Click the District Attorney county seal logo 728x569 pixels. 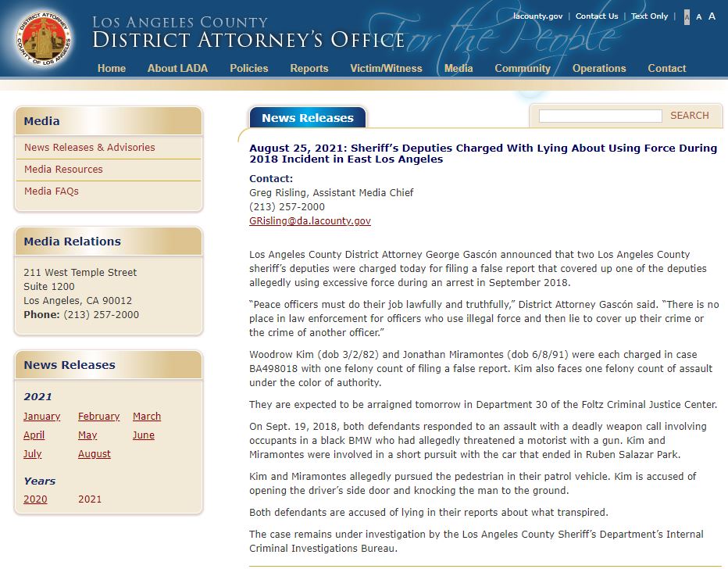click(44, 38)
